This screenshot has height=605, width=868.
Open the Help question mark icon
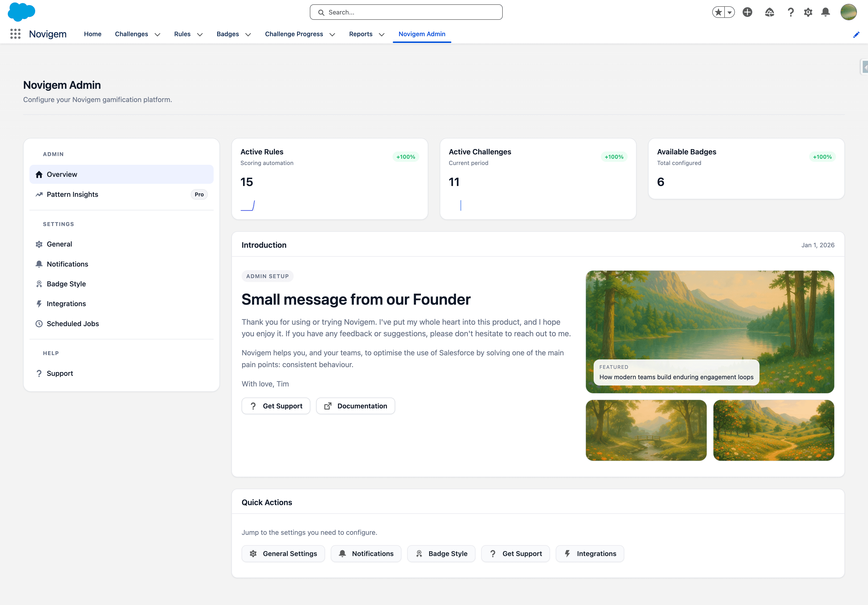pyautogui.click(x=790, y=12)
